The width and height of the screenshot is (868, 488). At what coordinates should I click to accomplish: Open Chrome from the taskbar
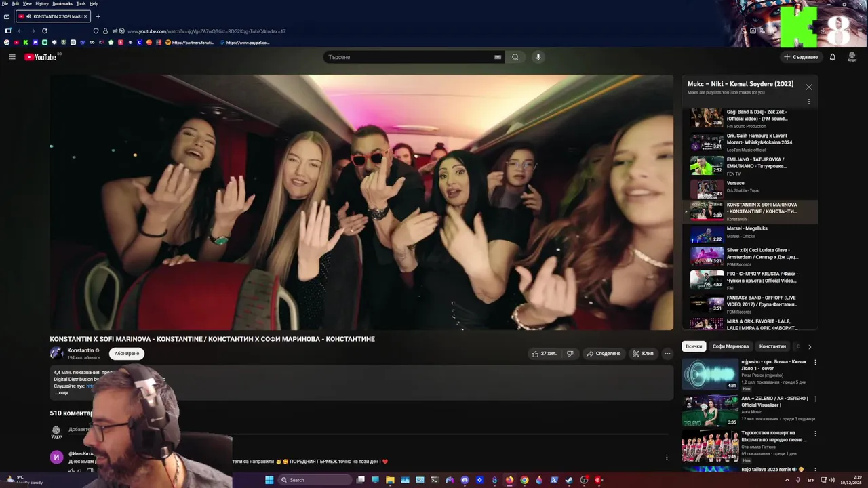click(x=524, y=480)
